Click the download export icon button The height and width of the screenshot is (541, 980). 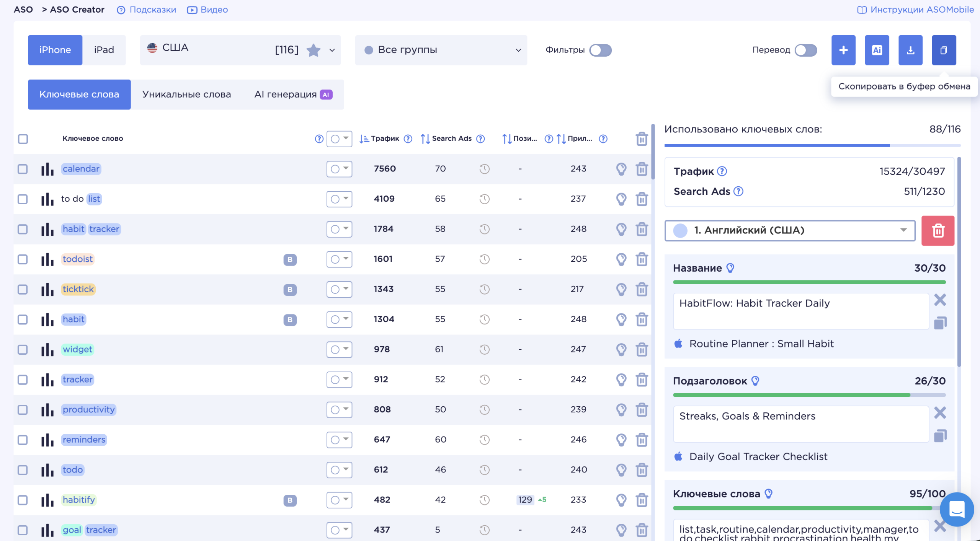tap(910, 50)
